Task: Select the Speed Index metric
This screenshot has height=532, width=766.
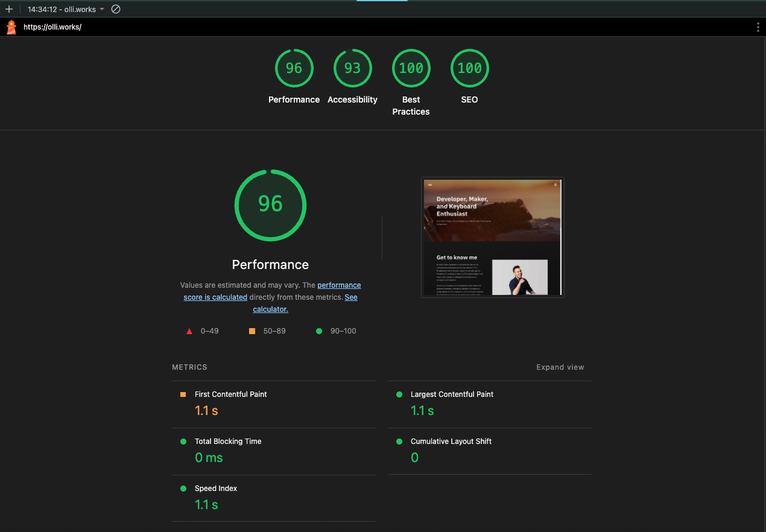Action: pos(274,498)
